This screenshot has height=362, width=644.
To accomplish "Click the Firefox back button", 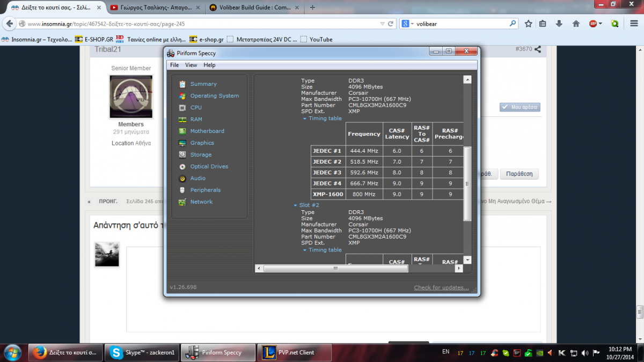I will pos(10,24).
